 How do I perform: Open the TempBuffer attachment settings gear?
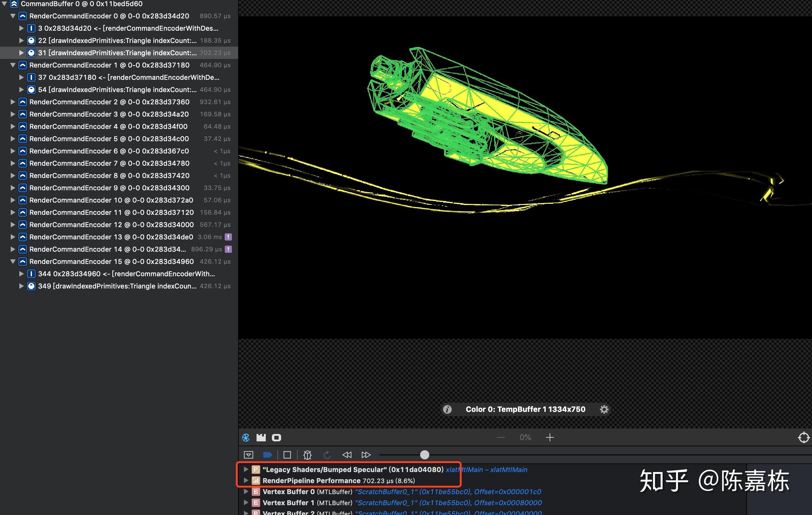pos(604,409)
